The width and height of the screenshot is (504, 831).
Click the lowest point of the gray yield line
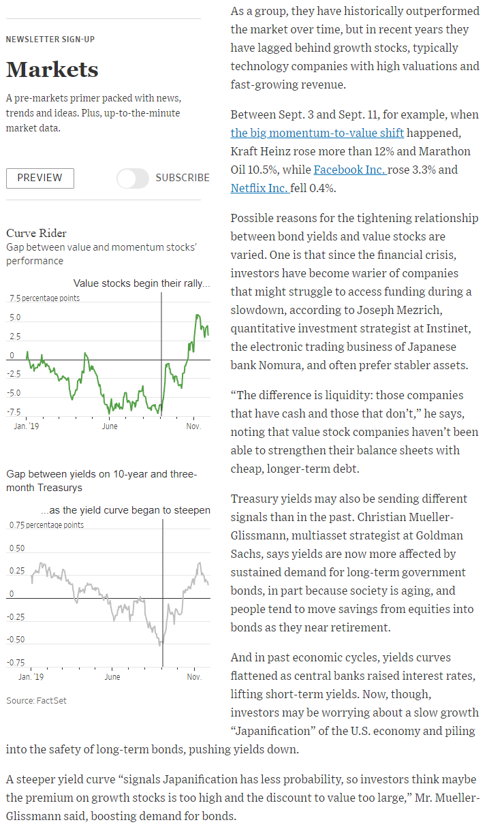(x=161, y=644)
